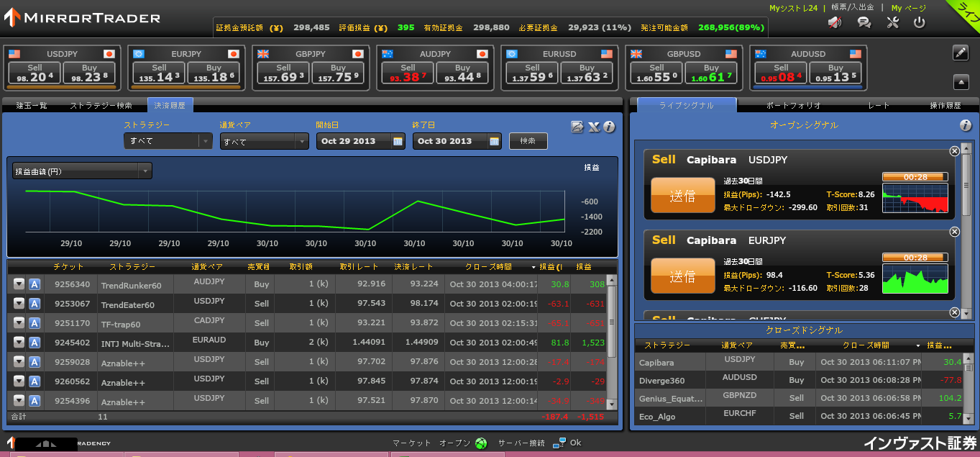Click GBPUSD Sell 1.6055 button

pos(656,73)
